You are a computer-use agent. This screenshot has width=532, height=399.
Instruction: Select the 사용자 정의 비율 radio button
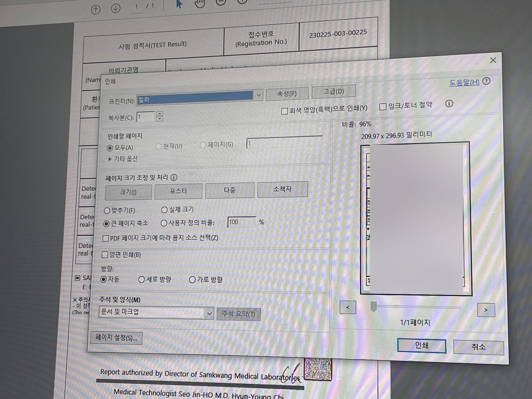pyautogui.click(x=164, y=223)
